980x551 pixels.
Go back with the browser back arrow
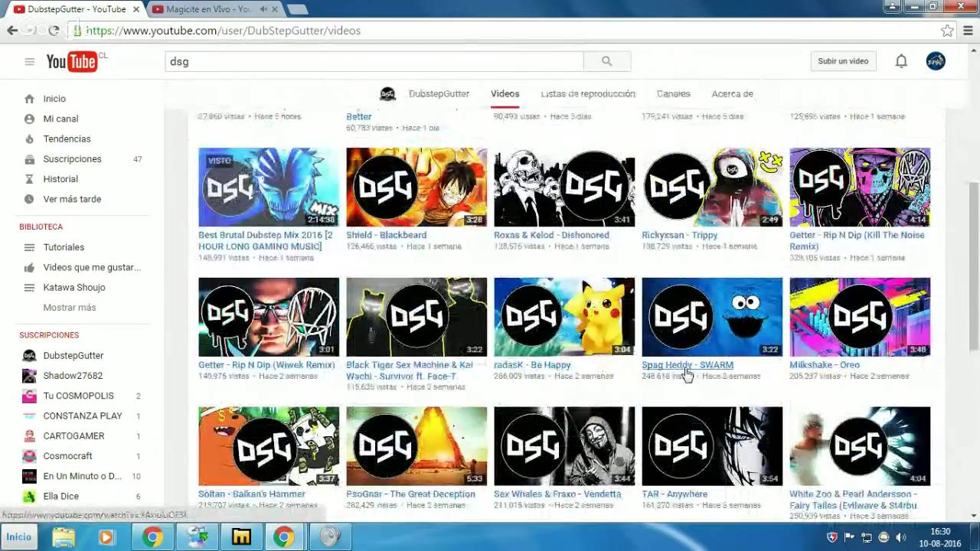click(x=12, y=31)
